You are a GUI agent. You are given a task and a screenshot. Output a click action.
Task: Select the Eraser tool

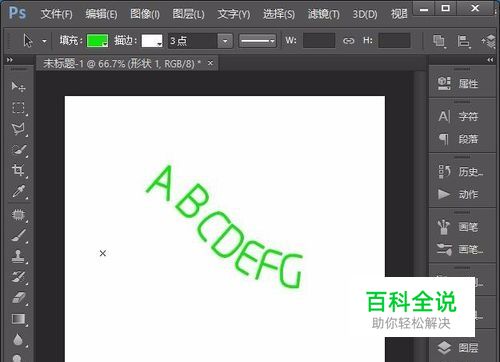19,298
